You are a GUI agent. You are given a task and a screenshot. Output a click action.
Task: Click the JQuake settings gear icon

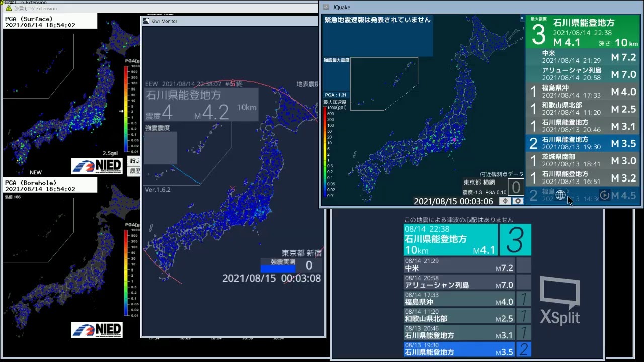[518, 201]
